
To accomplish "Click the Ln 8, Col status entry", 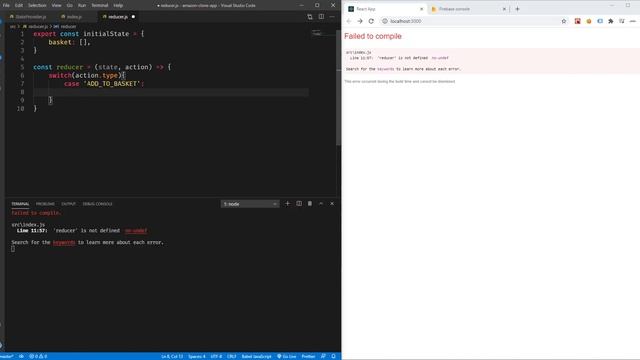I will [x=172, y=356].
